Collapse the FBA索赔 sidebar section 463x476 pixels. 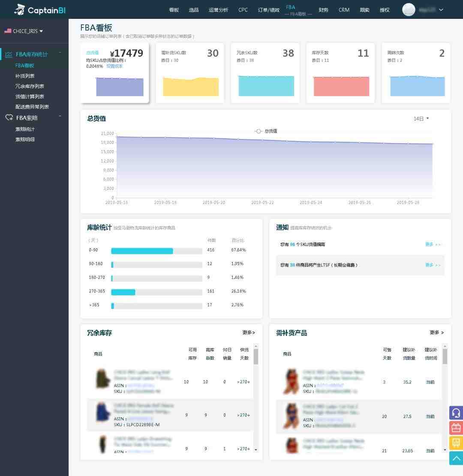tap(60, 116)
